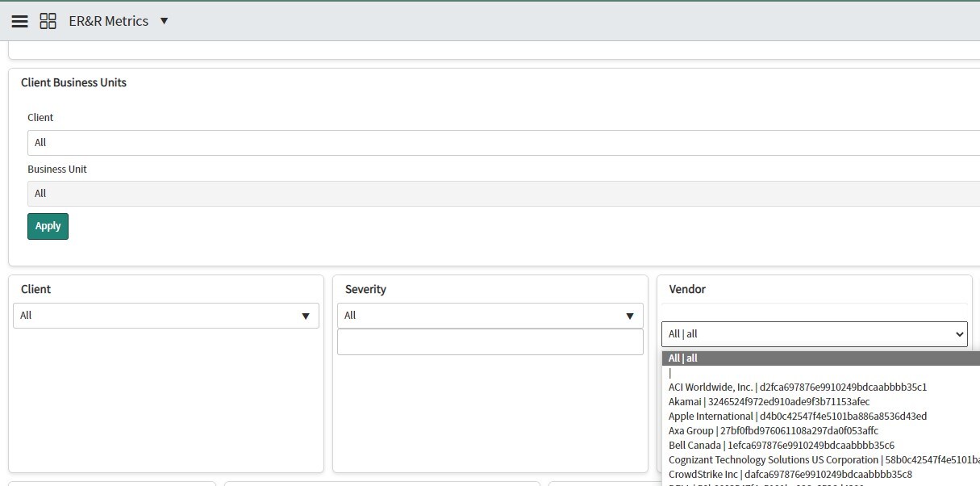980x486 pixels.
Task: Click the empty search box under Severity
Action: coord(490,341)
